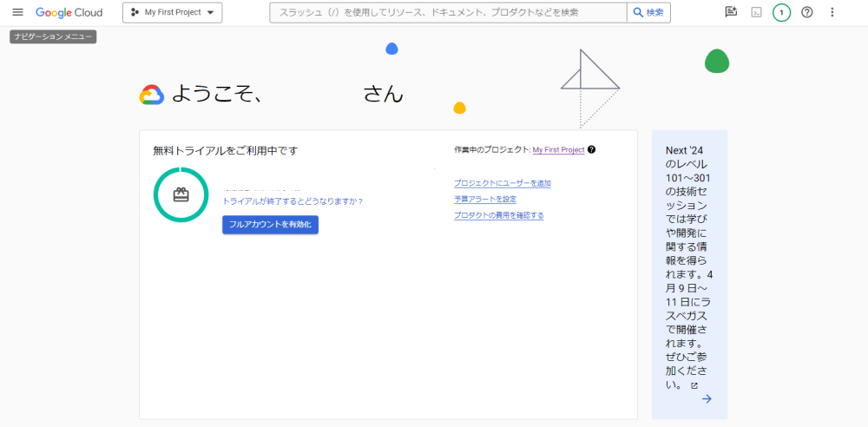
Task: Open the My First Project selector dropdown
Action: click(172, 12)
